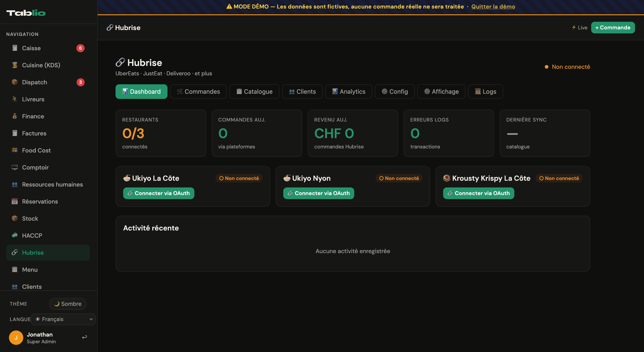Connect Ukiyo La Côte via OAuth
This screenshot has width=644, height=352.
pos(159,193)
